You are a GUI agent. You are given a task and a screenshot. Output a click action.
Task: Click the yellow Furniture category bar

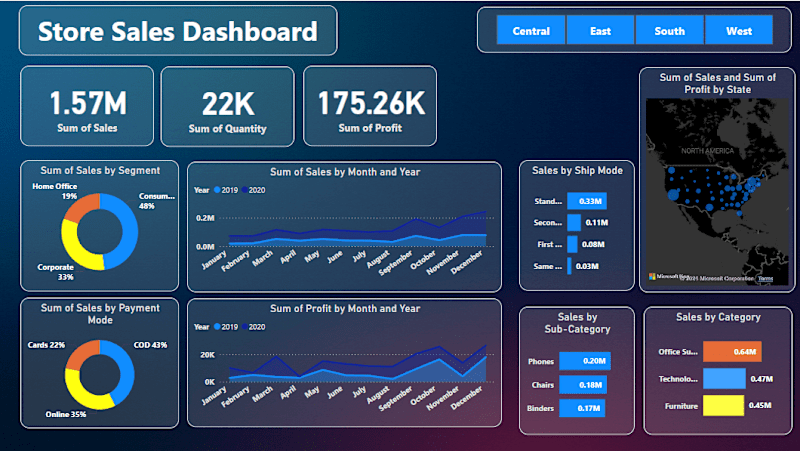click(723, 406)
